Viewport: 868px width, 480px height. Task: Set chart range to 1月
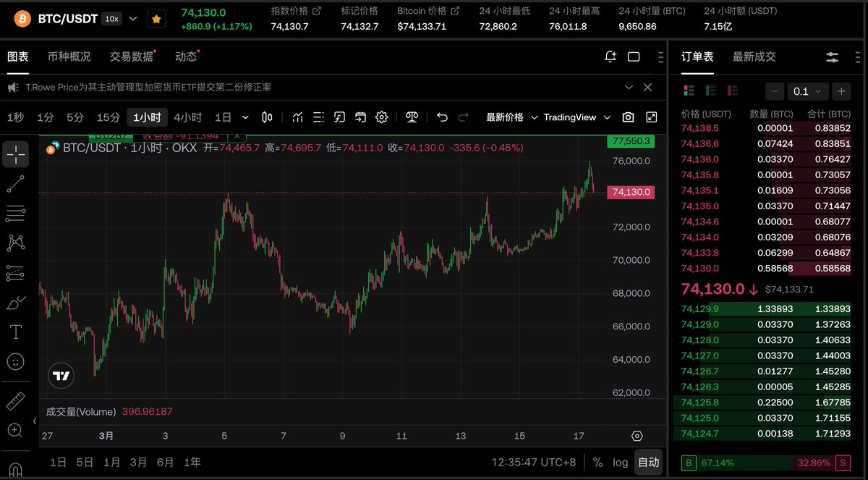click(x=111, y=462)
